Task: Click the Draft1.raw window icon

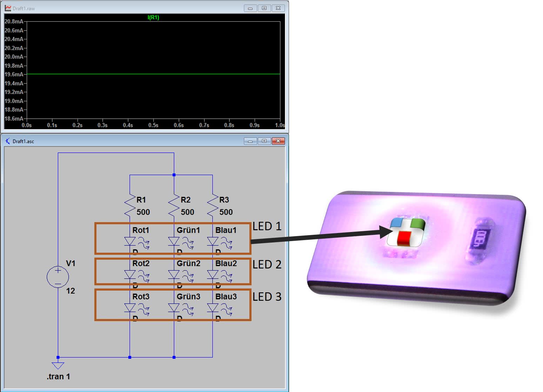Action: point(8,8)
